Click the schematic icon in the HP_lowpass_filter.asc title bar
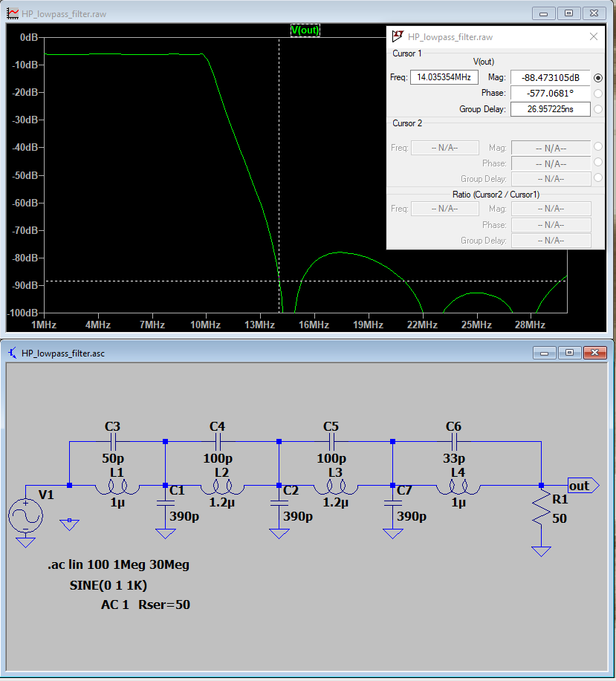616x681 pixels. click(x=13, y=353)
